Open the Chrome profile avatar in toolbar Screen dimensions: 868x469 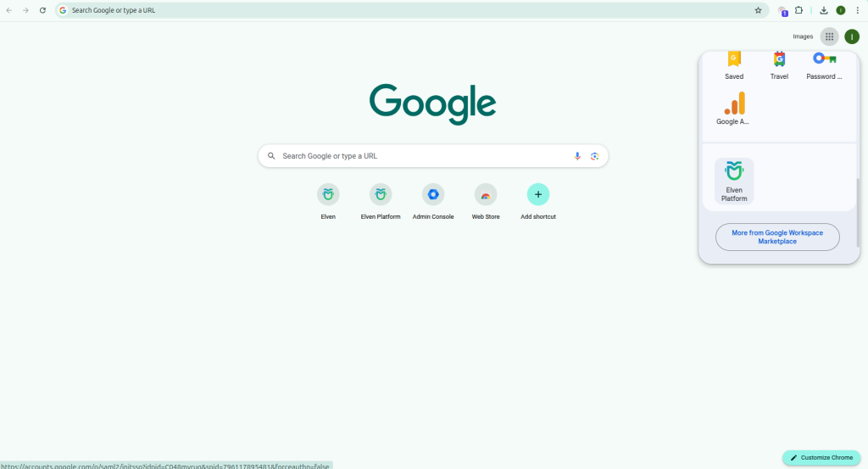pyautogui.click(x=840, y=10)
